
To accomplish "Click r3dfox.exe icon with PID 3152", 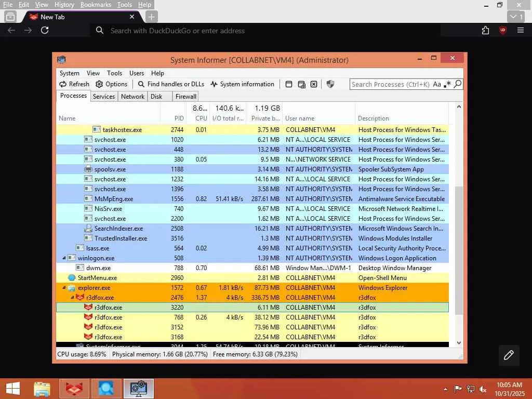I will 88,327.
